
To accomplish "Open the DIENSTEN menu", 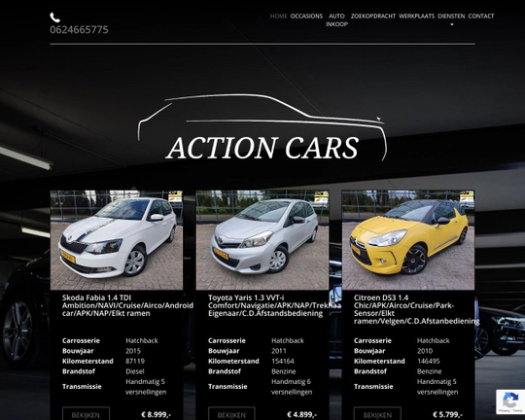I will 451,17.
